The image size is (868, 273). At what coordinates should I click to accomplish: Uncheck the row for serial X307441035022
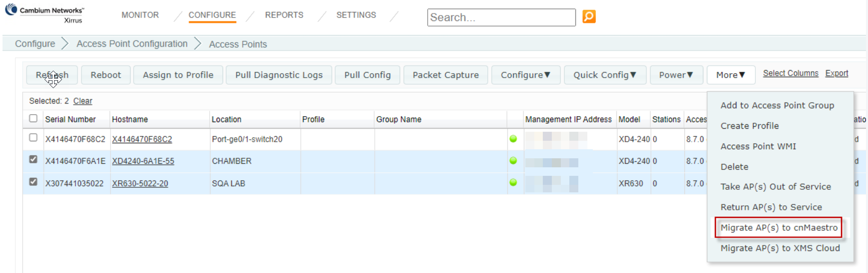point(33,181)
